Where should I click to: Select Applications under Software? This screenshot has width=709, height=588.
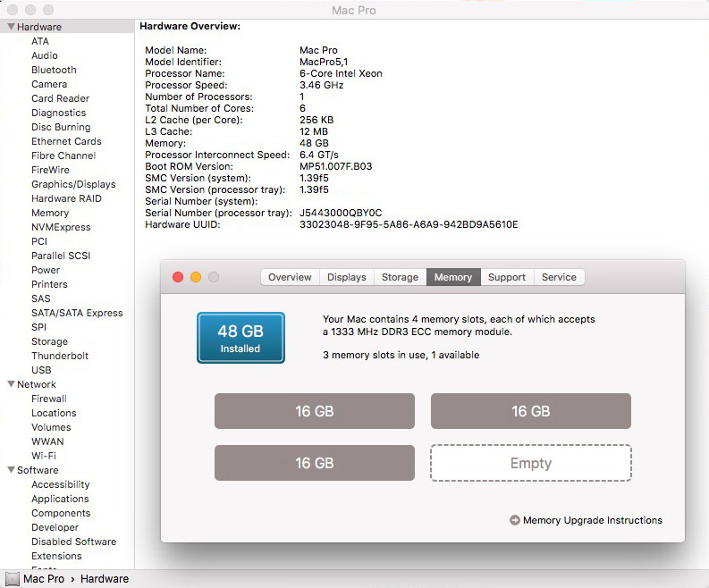(x=60, y=499)
